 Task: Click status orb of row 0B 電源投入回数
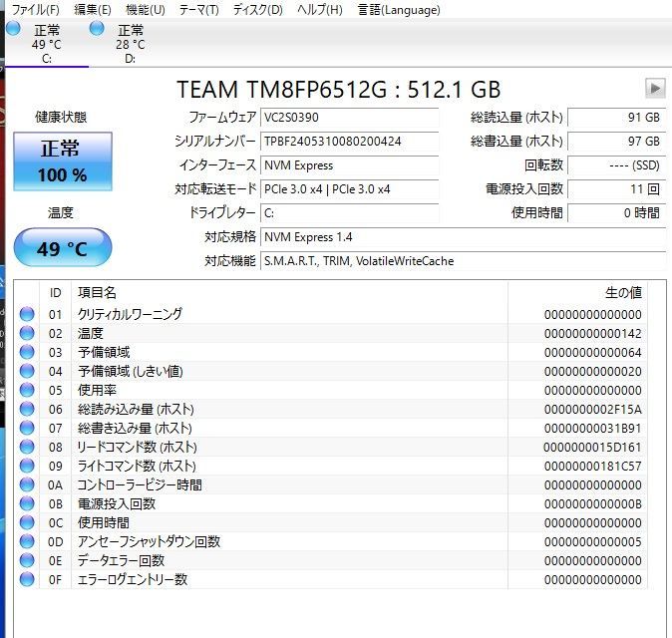27,503
